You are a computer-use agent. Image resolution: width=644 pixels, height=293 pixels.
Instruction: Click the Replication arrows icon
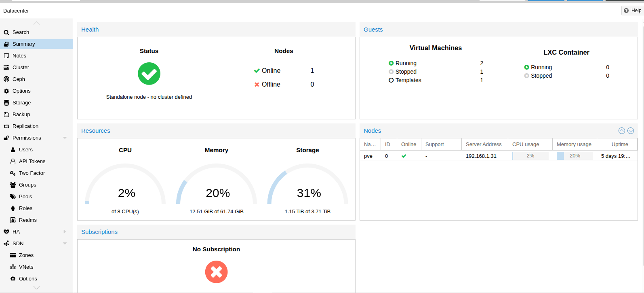point(6,126)
